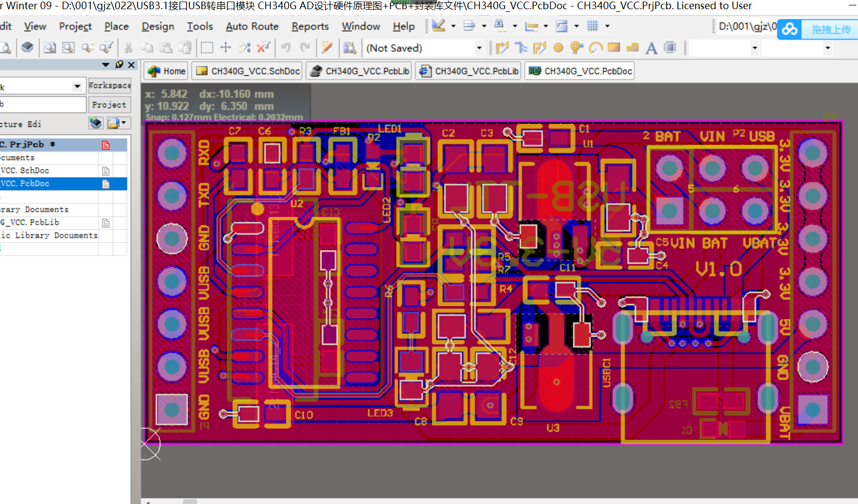Open the workspace combo box dropdown in Projects panel

(77, 86)
